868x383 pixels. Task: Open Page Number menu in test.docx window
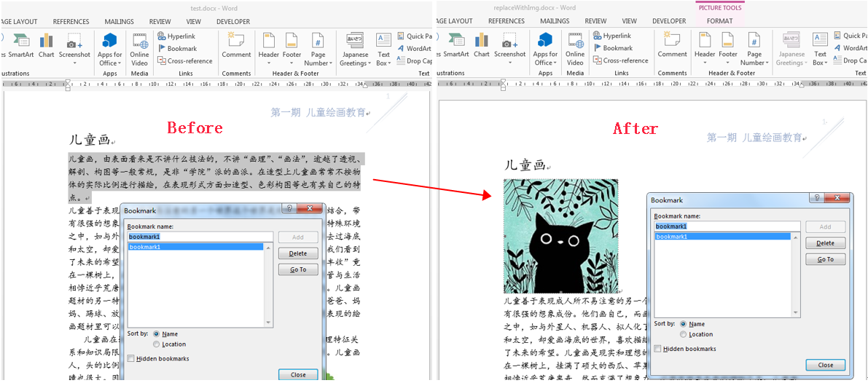pyautogui.click(x=318, y=50)
